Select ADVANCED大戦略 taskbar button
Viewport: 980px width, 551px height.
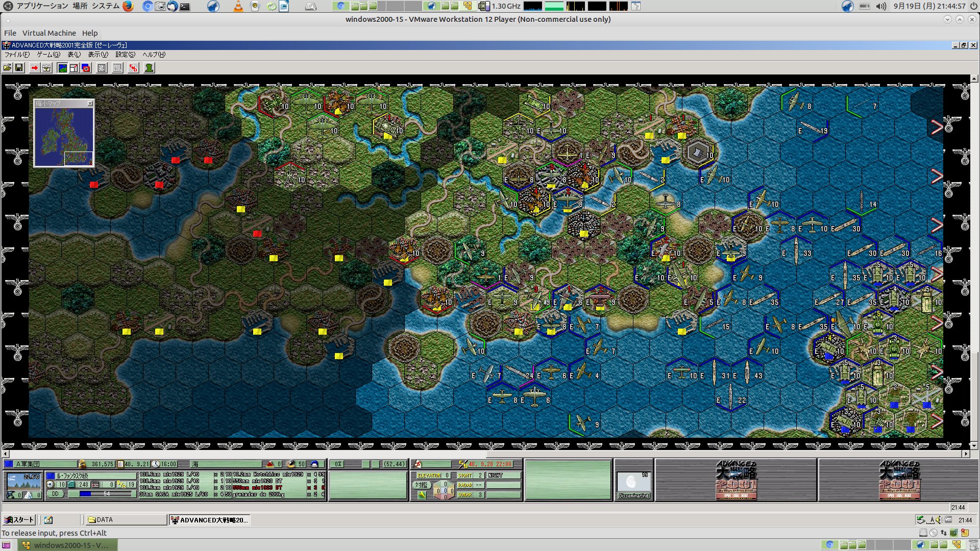tap(209, 520)
